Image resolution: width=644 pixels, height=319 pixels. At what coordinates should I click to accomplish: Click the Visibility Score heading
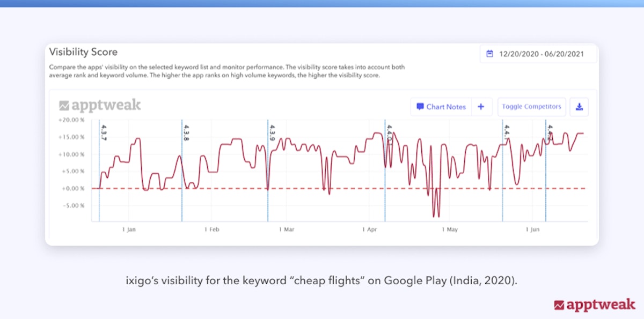pyautogui.click(x=83, y=52)
